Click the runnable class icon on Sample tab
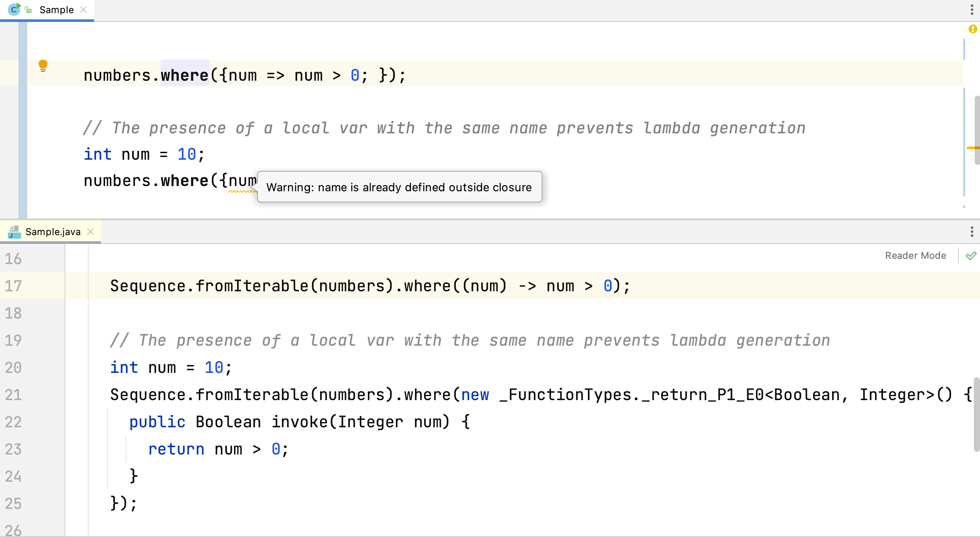Image resolution: width=980 pixels, height=537 pixels. 14,9
